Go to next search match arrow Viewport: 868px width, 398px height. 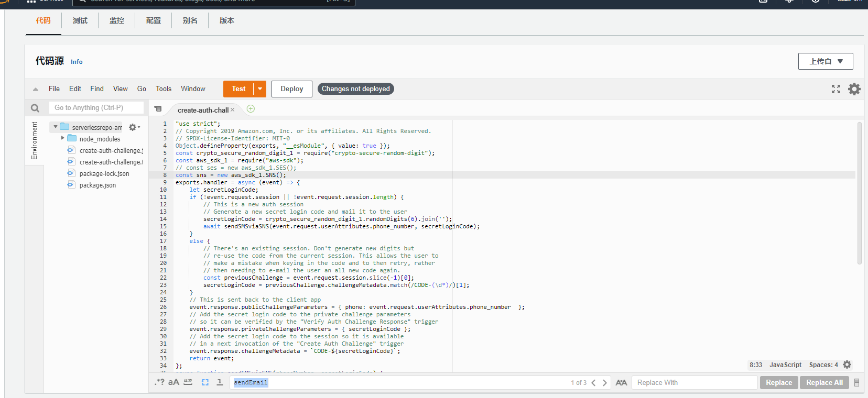(605, 383)
